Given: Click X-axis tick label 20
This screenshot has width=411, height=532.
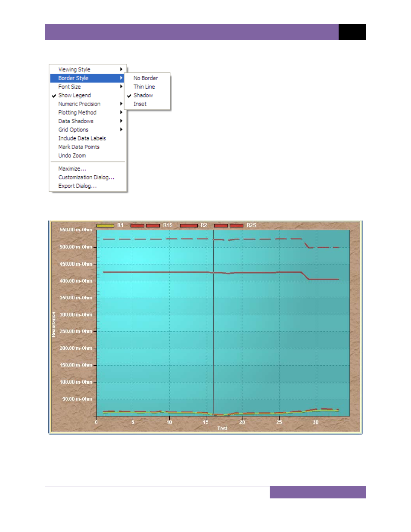Looking at the screenshot, I should pos(242,422).
